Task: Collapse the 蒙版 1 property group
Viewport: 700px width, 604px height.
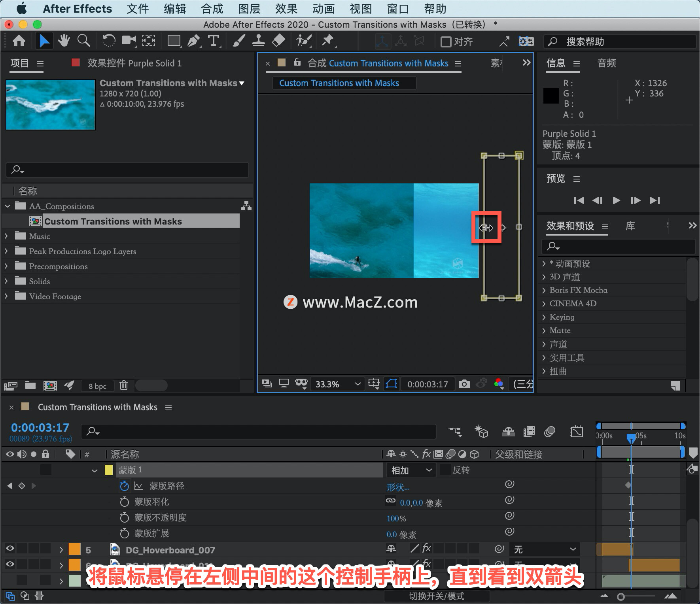Action: 95,470
